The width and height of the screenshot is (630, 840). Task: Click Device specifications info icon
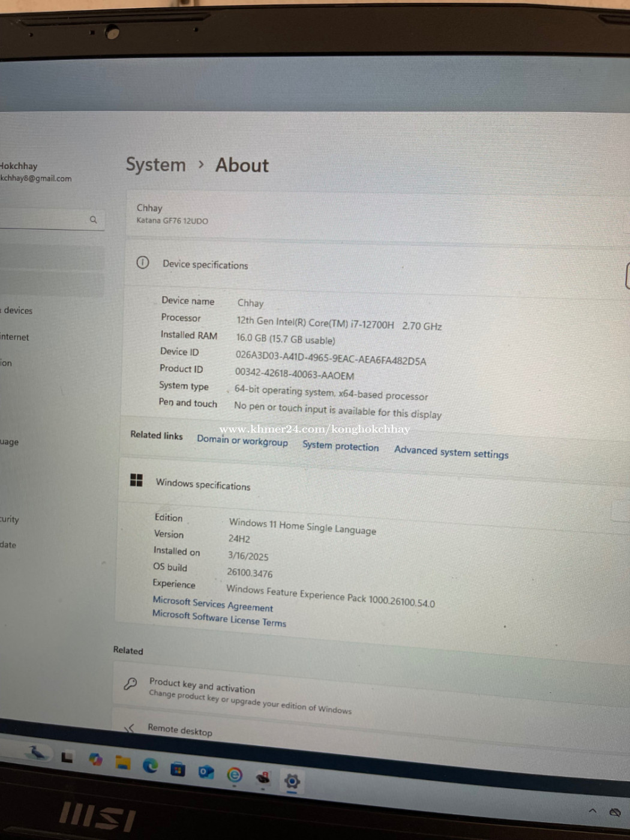coord(143,262)
